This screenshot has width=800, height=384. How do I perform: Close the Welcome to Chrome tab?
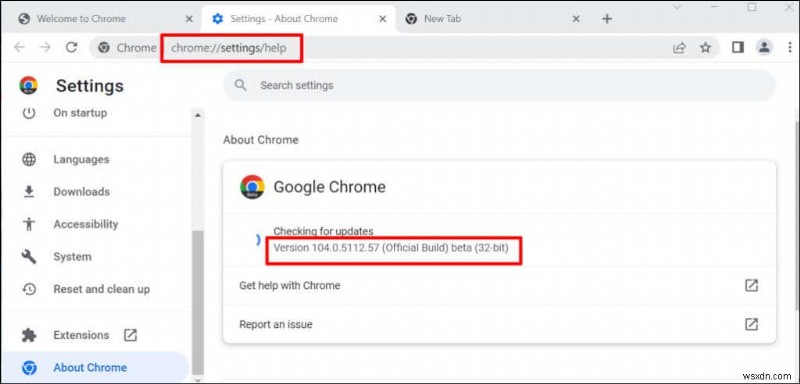(189, 19)
